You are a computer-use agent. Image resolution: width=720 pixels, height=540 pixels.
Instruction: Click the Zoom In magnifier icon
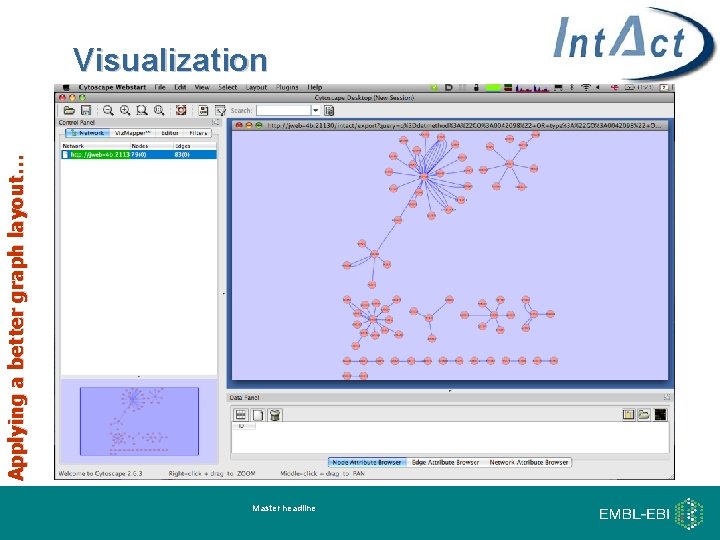pyautogui.click(x=125, y=110)
